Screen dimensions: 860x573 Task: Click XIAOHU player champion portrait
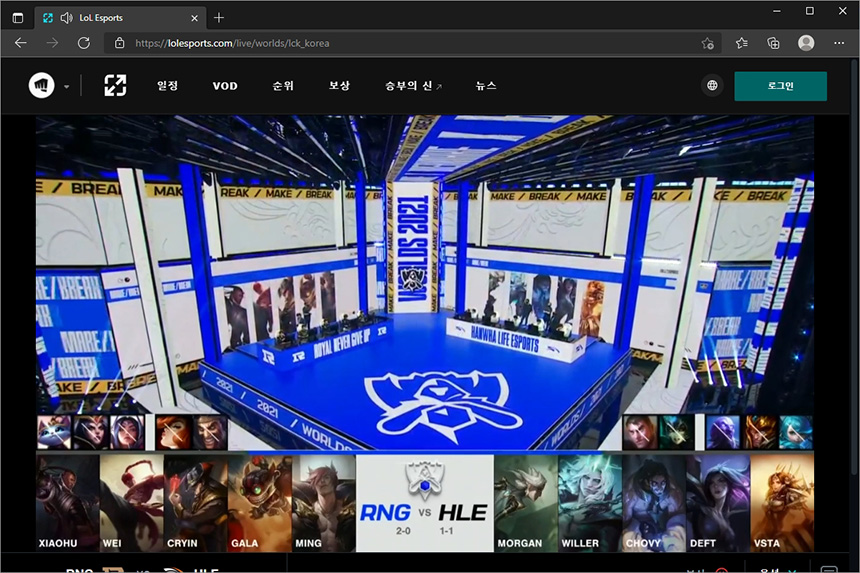(68, 503)
